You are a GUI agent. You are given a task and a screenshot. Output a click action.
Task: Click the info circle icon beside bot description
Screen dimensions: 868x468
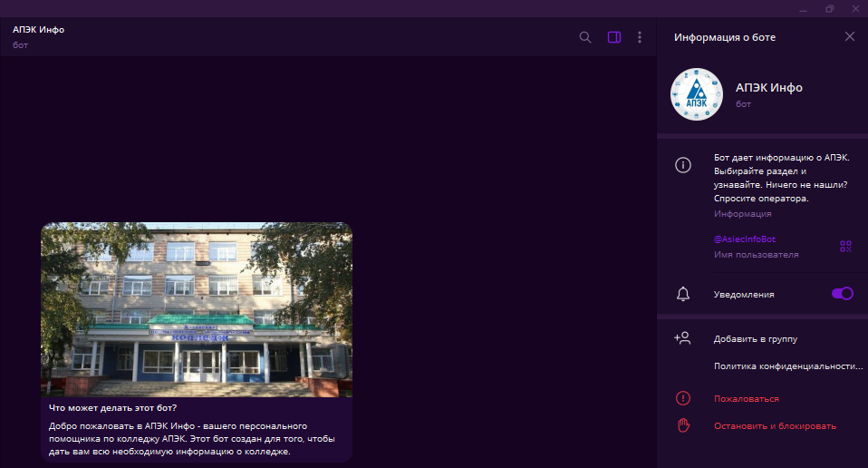(683, 165)
